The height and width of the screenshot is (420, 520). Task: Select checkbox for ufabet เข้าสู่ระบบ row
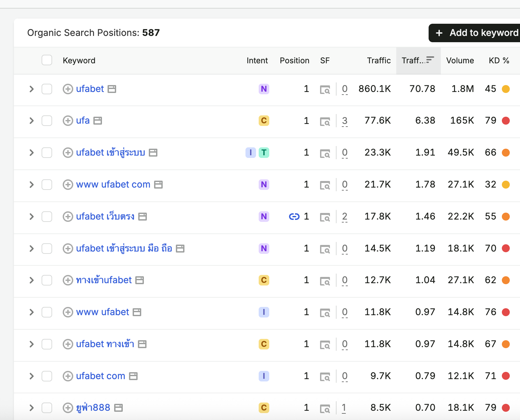47,153
